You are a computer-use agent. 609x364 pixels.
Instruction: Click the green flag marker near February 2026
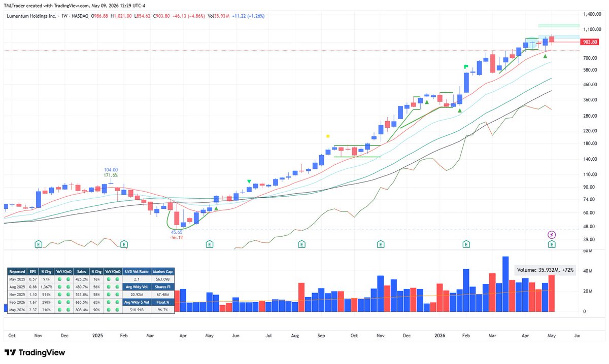[465, 66]
